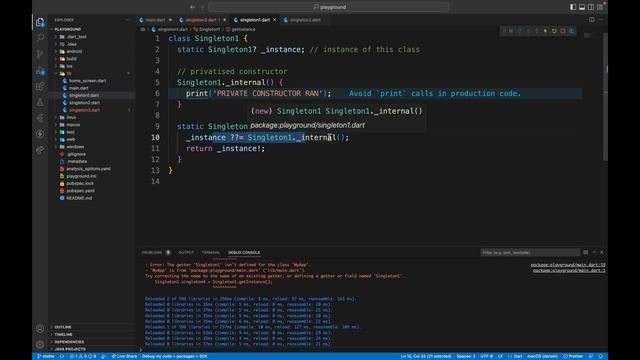Switch to the main.dart editor tab
This screenshot has width=640, height=360.
(156, 20)
